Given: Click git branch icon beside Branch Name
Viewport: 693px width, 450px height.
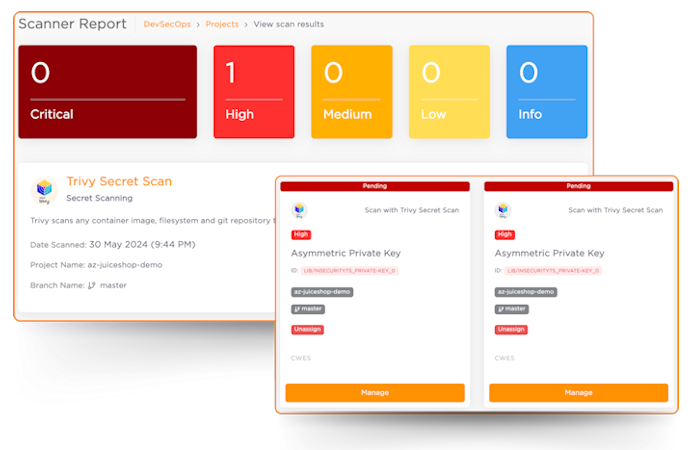Looking at the screenshot, I should 91,286.
